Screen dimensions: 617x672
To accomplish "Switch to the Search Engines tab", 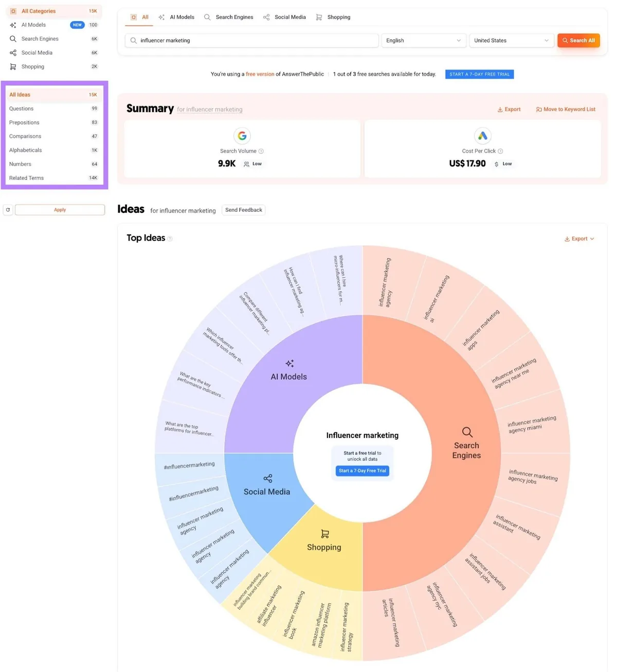I will (229, 17).
